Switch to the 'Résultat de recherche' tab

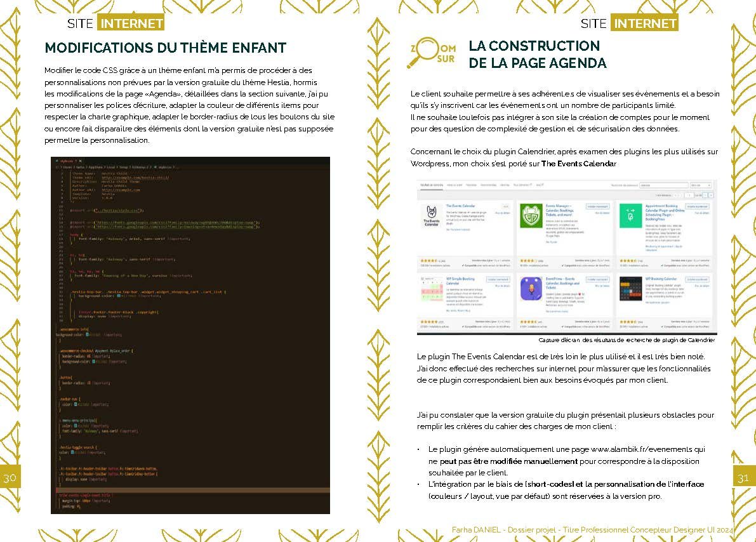click(433, 185)
